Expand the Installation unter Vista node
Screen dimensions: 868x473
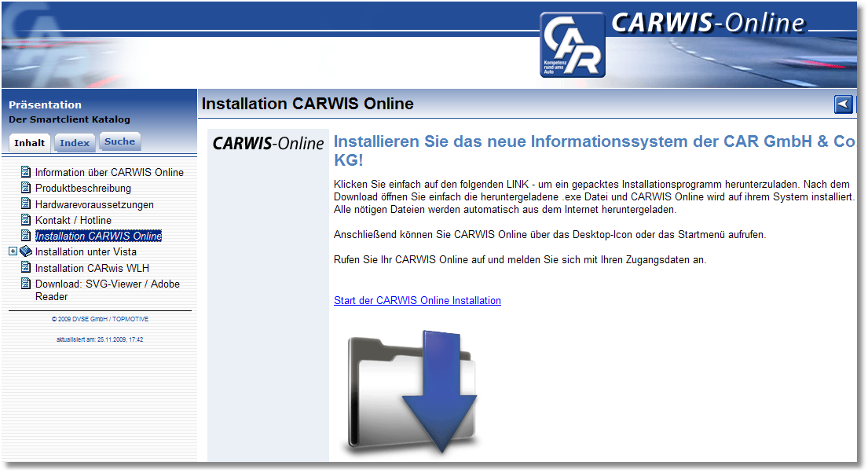[x=13, y=251]
